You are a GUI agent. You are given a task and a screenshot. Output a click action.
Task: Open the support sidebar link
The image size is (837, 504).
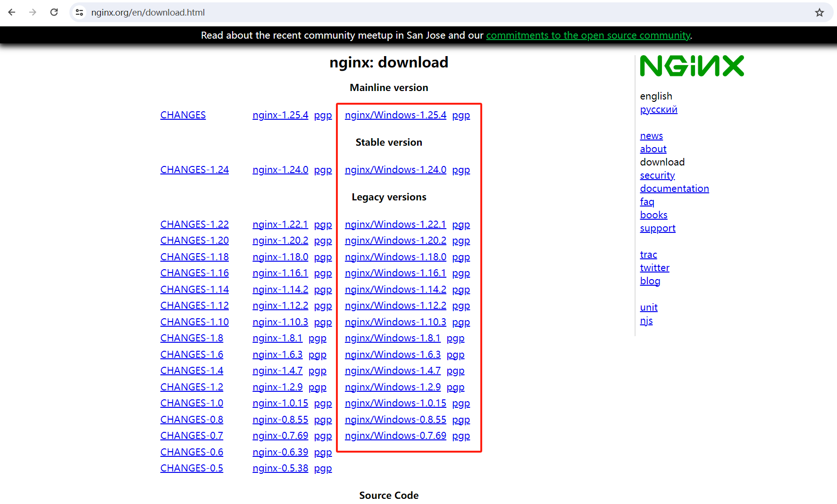coord(658,228)
